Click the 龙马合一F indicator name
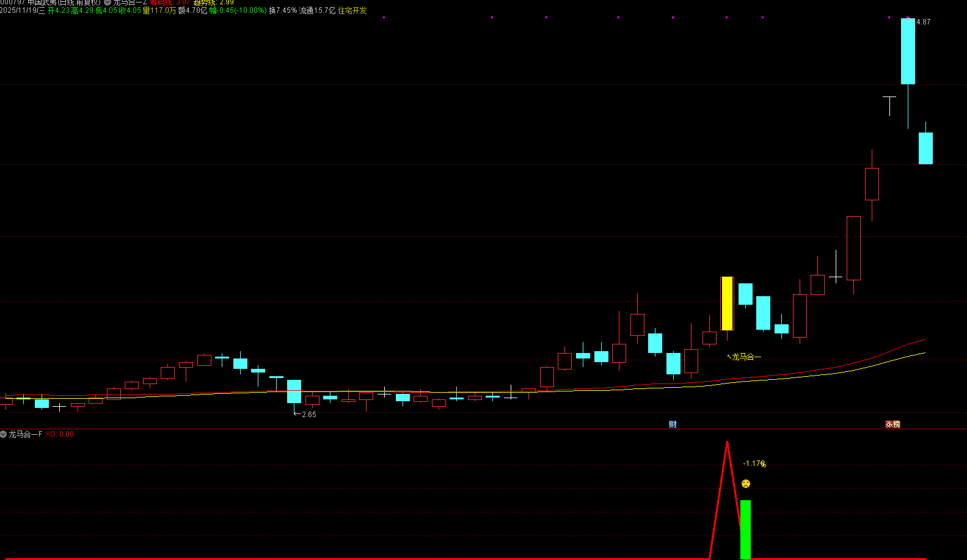 (26, 434)
